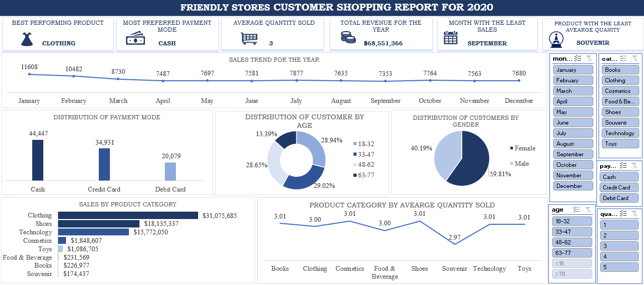Screen dimensions: 644x285
Task: Filter payment slicer by Cash
Action: (x=620, y=177)
